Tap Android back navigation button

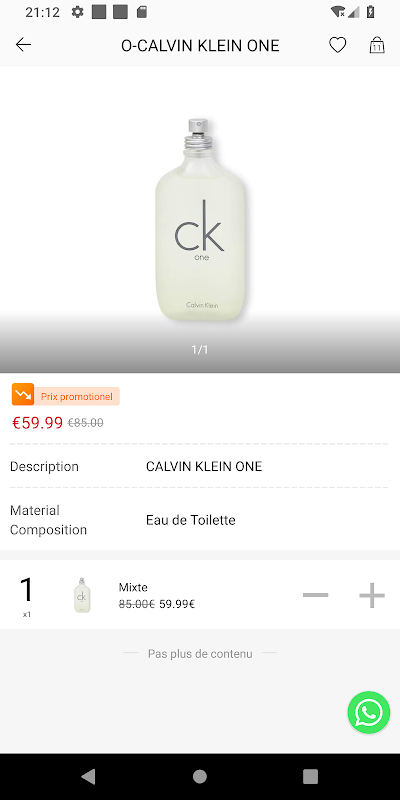coord(88,777)
